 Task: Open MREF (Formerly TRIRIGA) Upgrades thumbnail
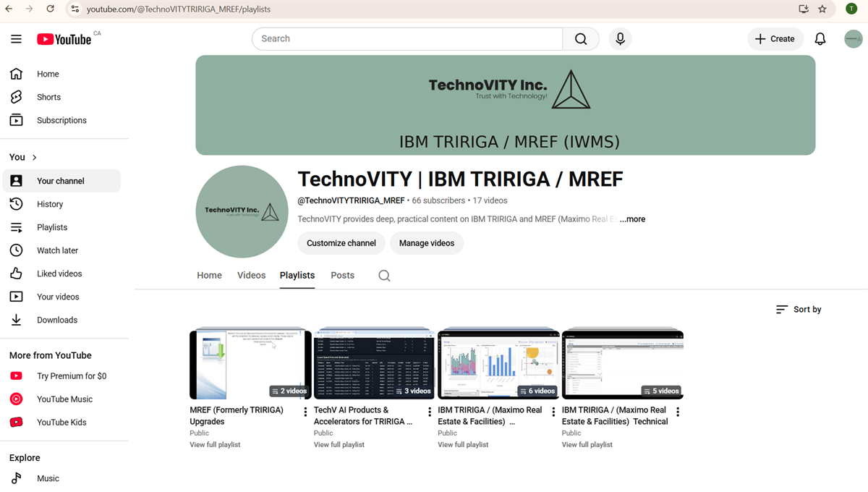point(250,365)
